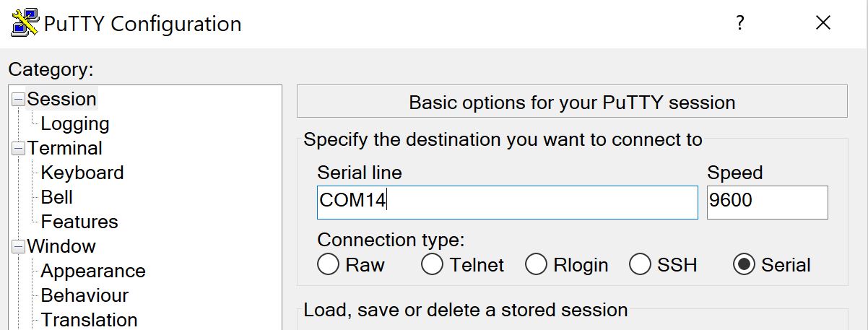Collapse the Session tree node
The height and width of the screenshot is (330, 868).
pyautogui.click(x=18, y=100)
